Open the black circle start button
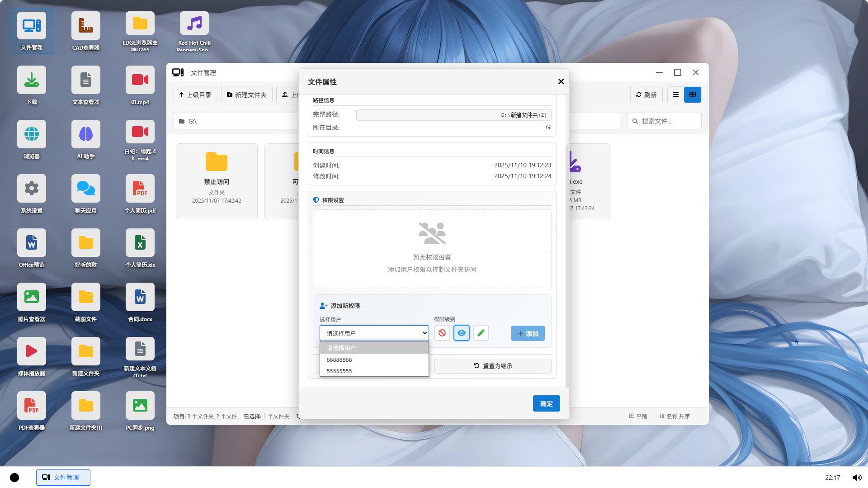868x488 pixels. tap(14, 478)
